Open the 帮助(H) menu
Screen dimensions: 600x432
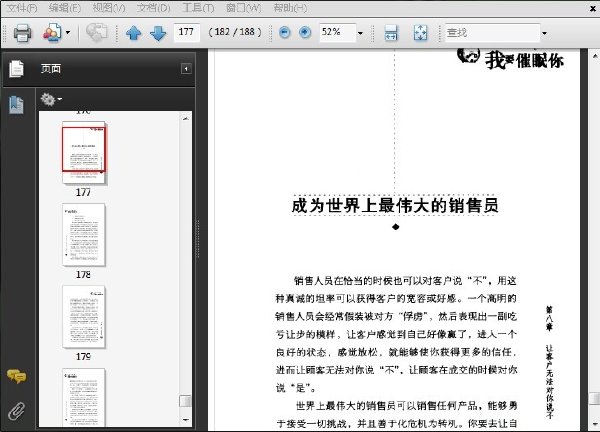click(x=290, y=8)
